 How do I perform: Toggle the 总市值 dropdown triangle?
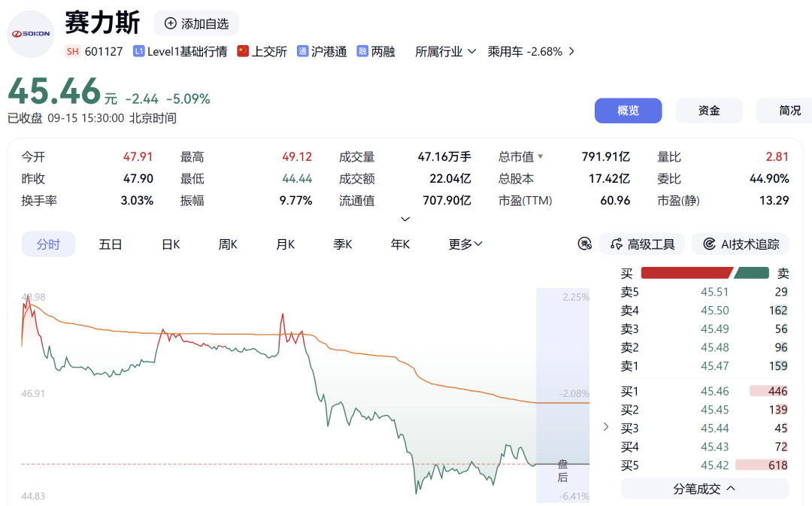click(x=541, y=156)
